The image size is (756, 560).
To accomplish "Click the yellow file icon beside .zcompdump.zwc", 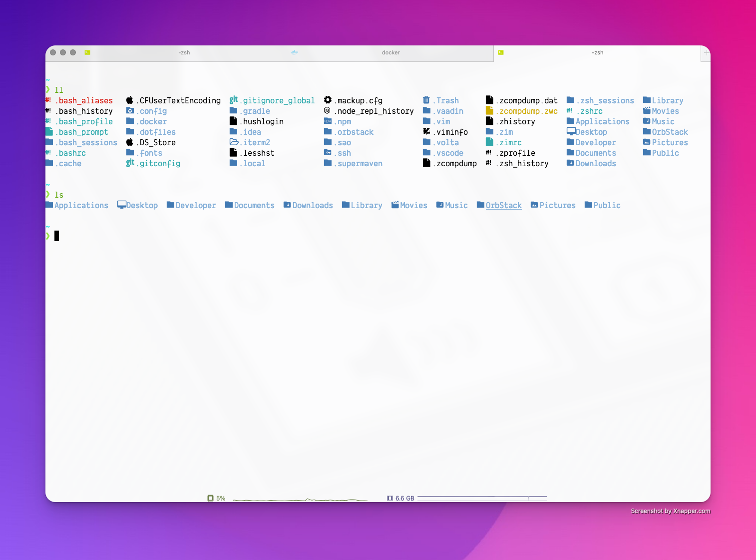I will 489,110.
